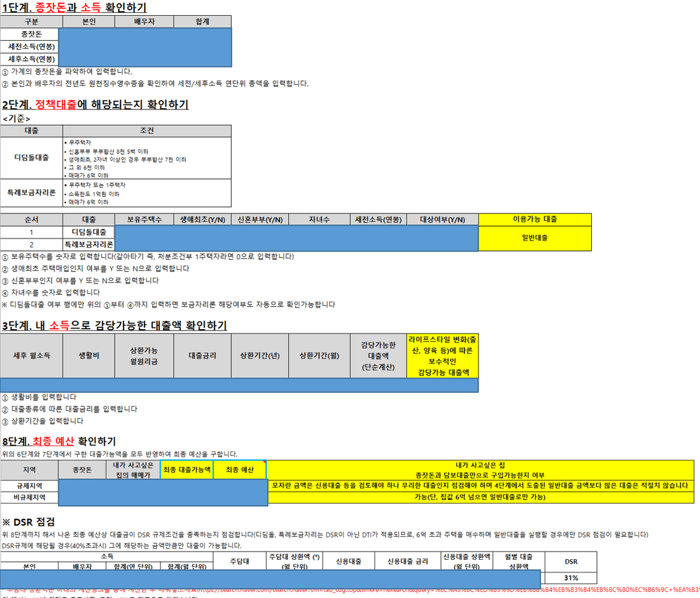Select the '대출금리' header cell
The height and width of the screenshot is (598, 700).
coord(202,356)
